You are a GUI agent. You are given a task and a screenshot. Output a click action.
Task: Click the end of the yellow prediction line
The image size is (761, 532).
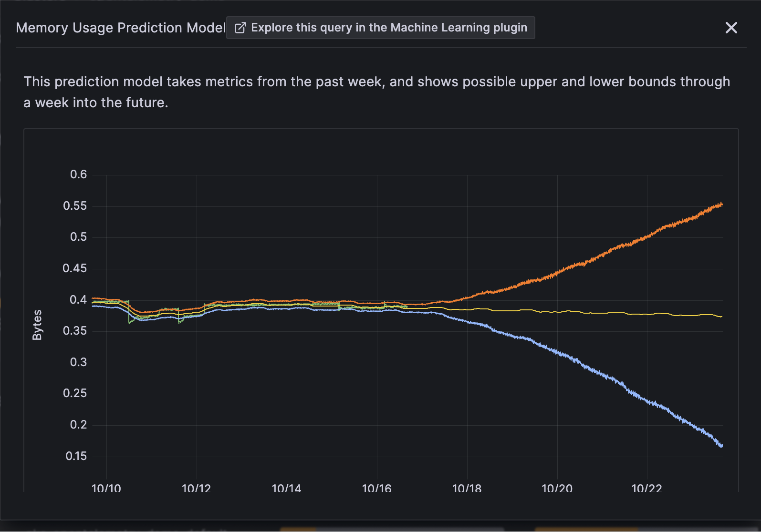pyautogui.click(x=721, y=316)
